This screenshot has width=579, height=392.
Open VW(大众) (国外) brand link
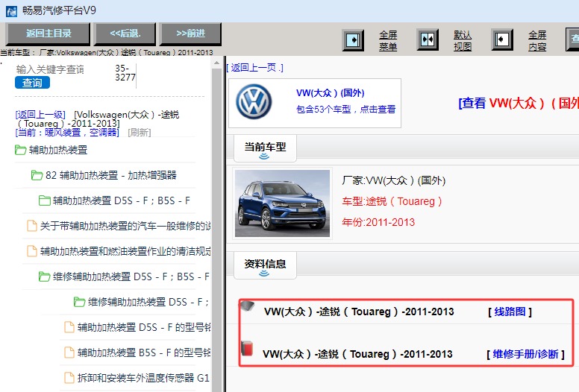click(330, 92)
